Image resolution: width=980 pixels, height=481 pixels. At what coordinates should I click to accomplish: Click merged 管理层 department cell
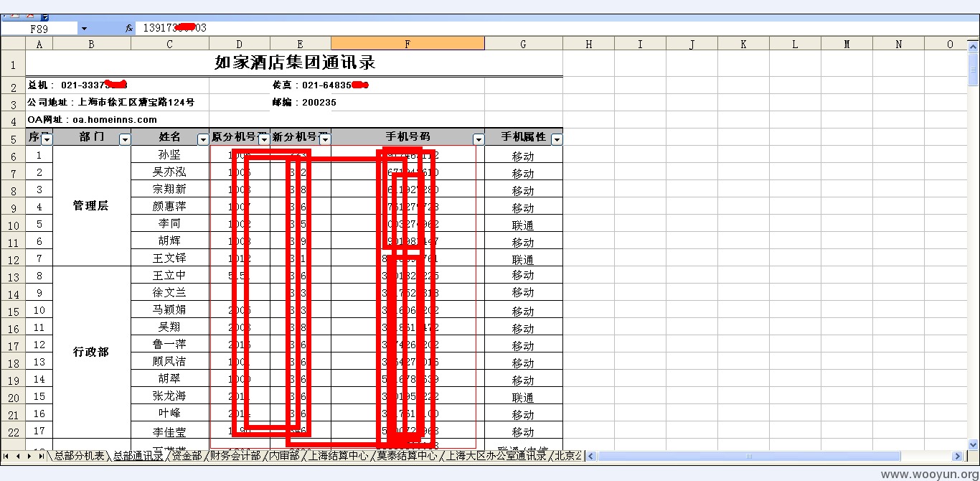click(x=92, y=206)
